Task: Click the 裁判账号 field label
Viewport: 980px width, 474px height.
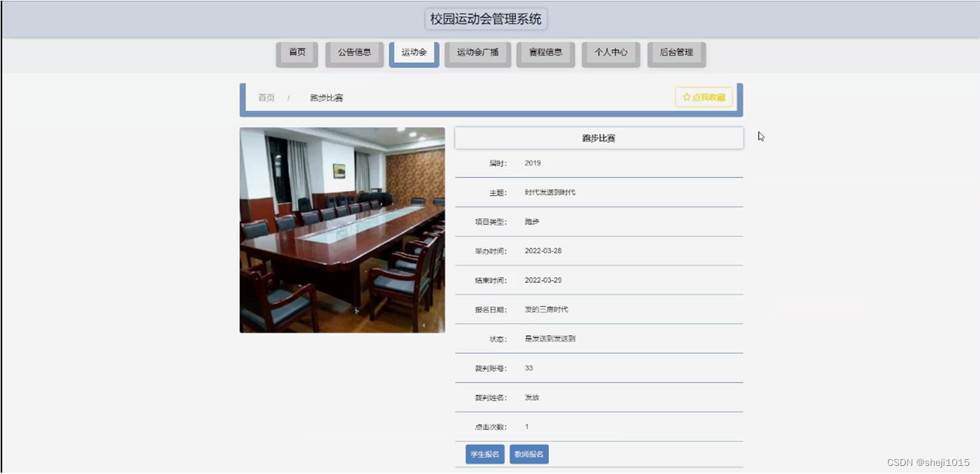Action: (x=491, y=368)
